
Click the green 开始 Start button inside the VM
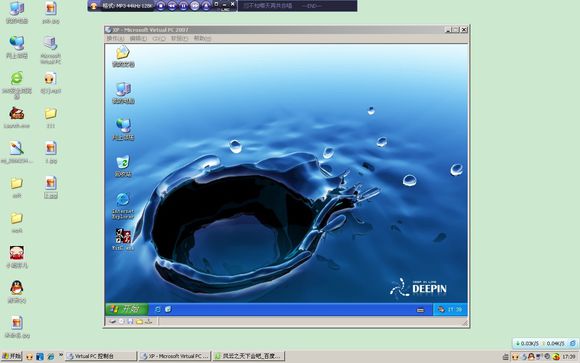pyautogui.click(x=127, y=309)
